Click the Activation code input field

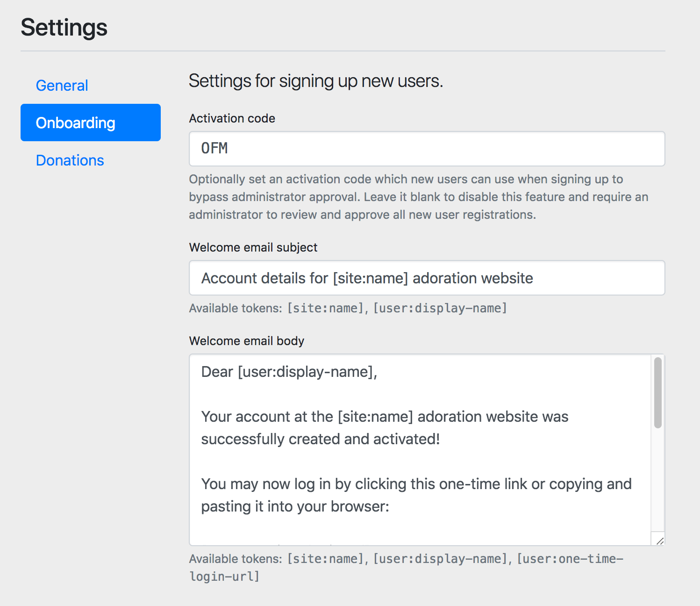pyautogui.click(x=426, y=149)
